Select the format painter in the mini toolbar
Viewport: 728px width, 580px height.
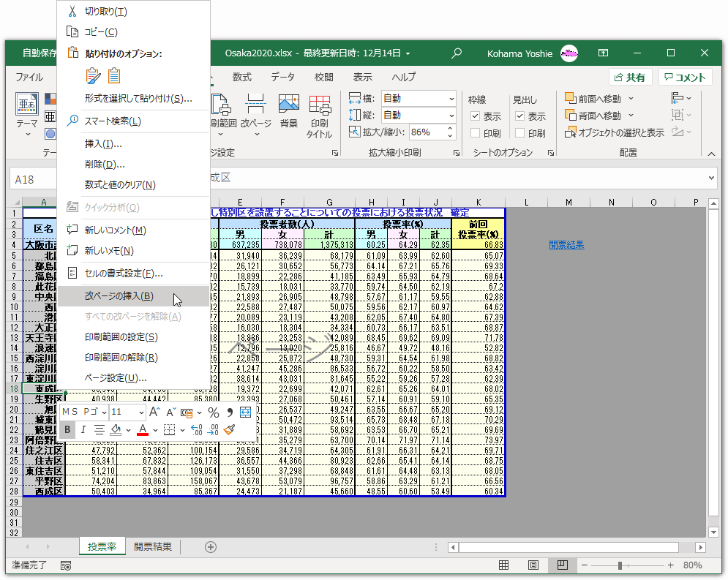pyautogui.click(x=229, y=429)
